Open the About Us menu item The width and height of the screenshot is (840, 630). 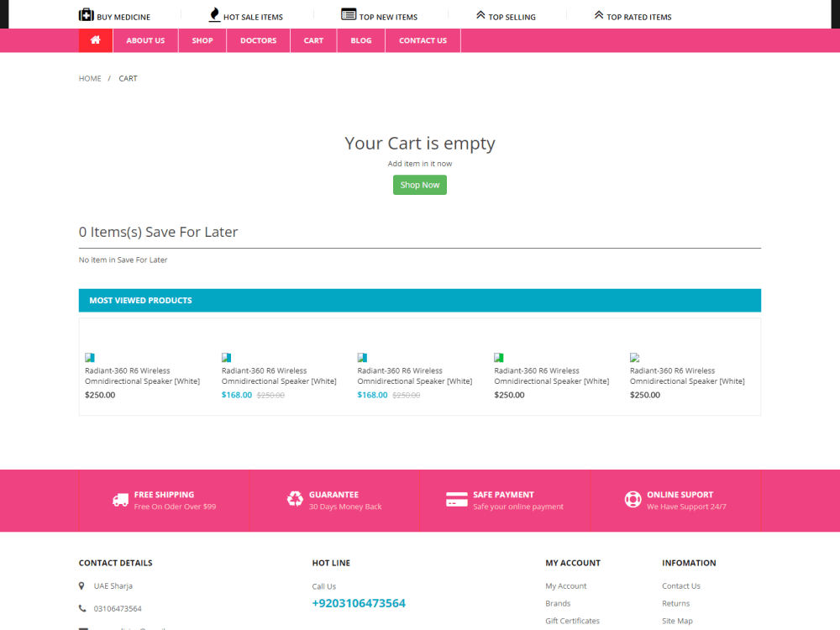pyautogui.click(x=145, y=40)
